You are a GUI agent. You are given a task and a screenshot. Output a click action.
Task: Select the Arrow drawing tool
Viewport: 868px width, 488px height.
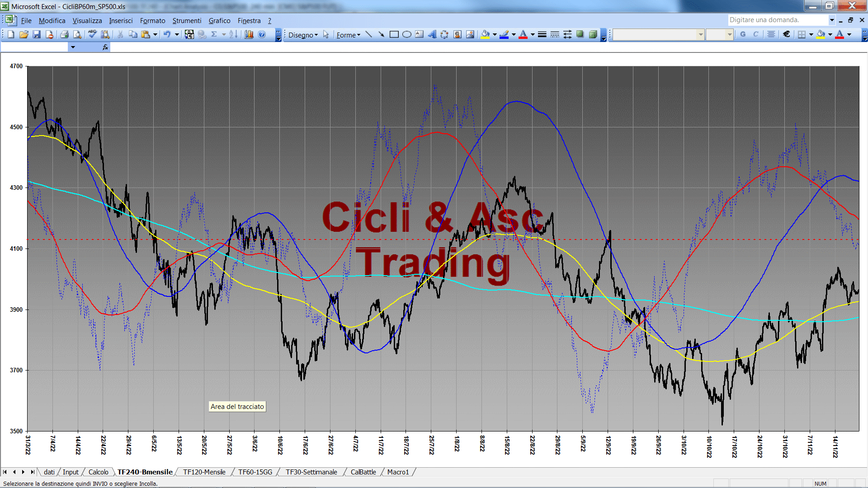[381, 34]
